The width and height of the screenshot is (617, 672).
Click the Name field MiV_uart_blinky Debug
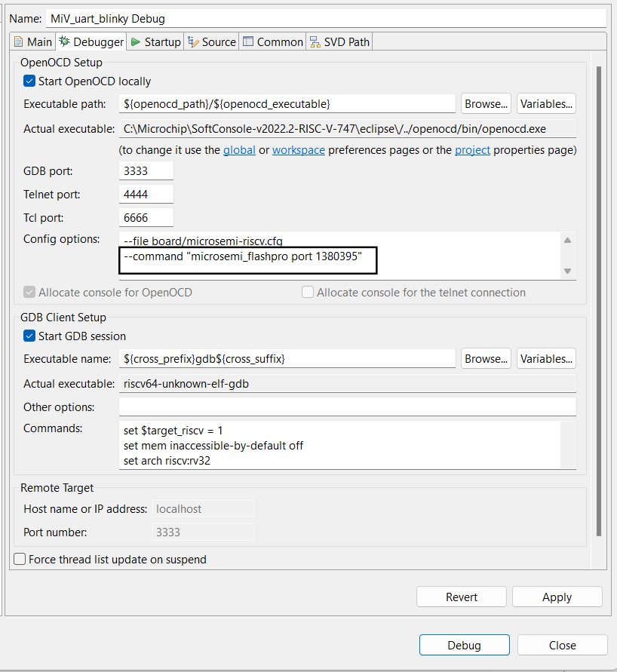(x=326, y=19)
